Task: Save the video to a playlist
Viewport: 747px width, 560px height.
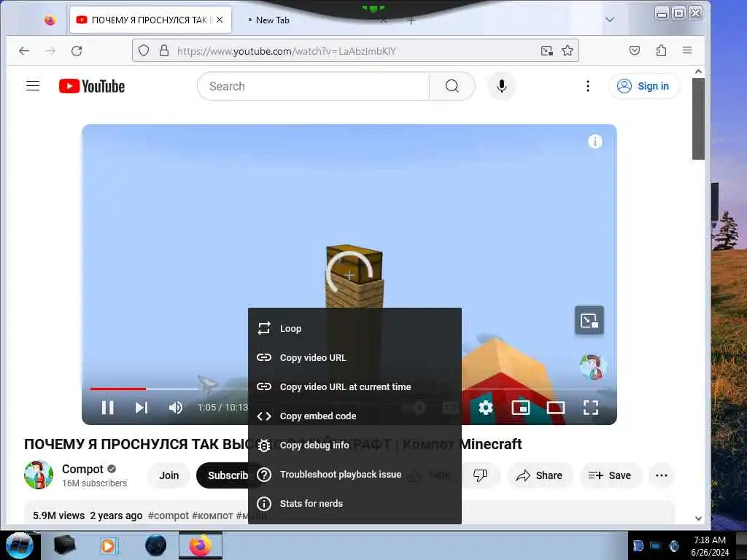Action: 610,475
